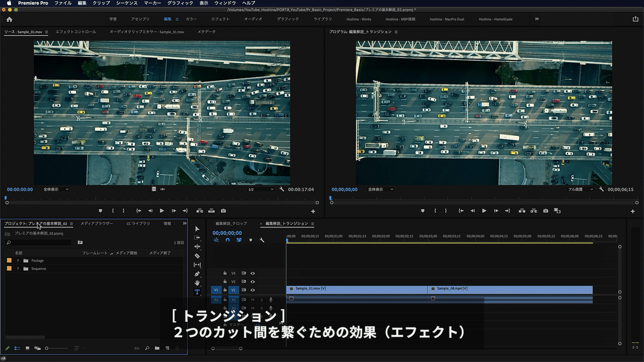This screenshot has height=362, width=644.
Task: Open Source monitor zoom level dropdown 全体表示
Action: click(x=57, y=189)
